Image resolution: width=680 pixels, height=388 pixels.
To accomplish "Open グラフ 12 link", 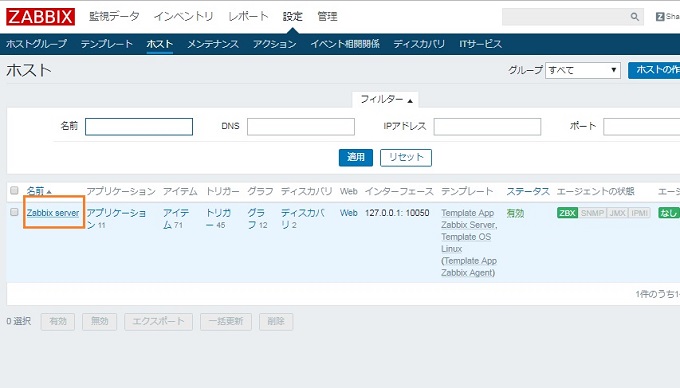I will coord(257,218).
